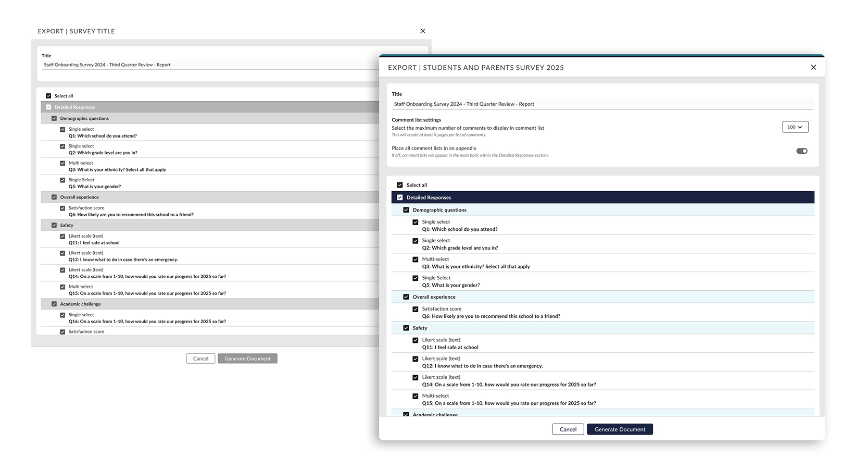Uncheck Select all in background dialog
The image size is (868, 469).
pos(48,96)
